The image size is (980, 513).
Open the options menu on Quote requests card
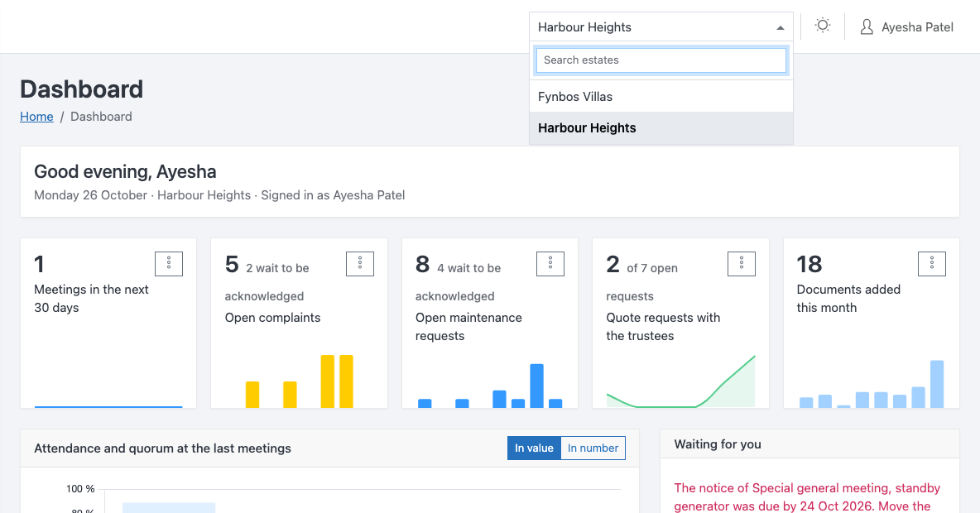pyautogui.click(x=742, y=264)
